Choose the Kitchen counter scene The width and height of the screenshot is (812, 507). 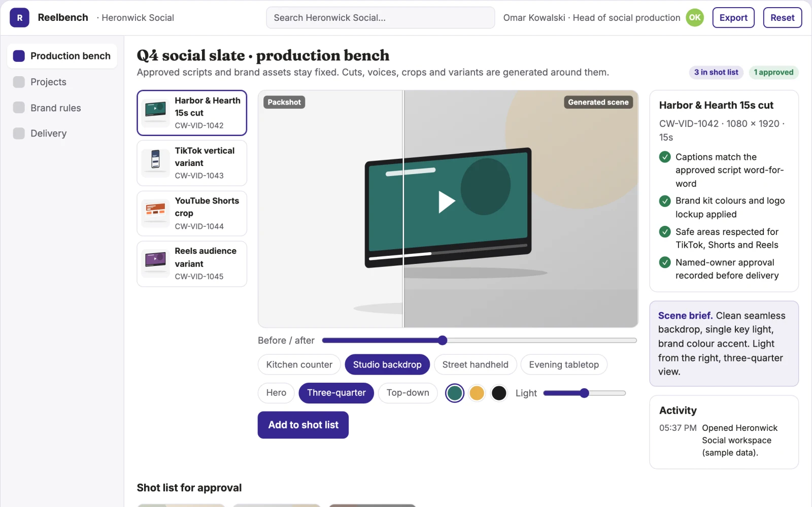pos(299,364)
